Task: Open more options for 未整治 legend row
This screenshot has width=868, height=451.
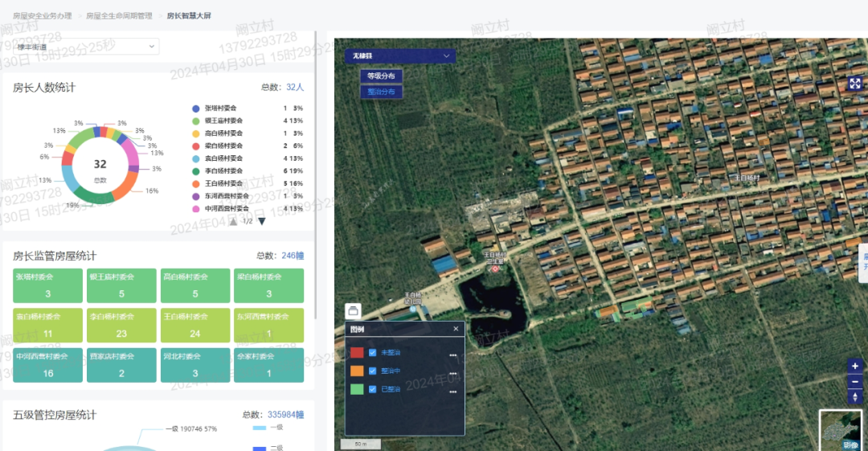Action: click(452, 355)
